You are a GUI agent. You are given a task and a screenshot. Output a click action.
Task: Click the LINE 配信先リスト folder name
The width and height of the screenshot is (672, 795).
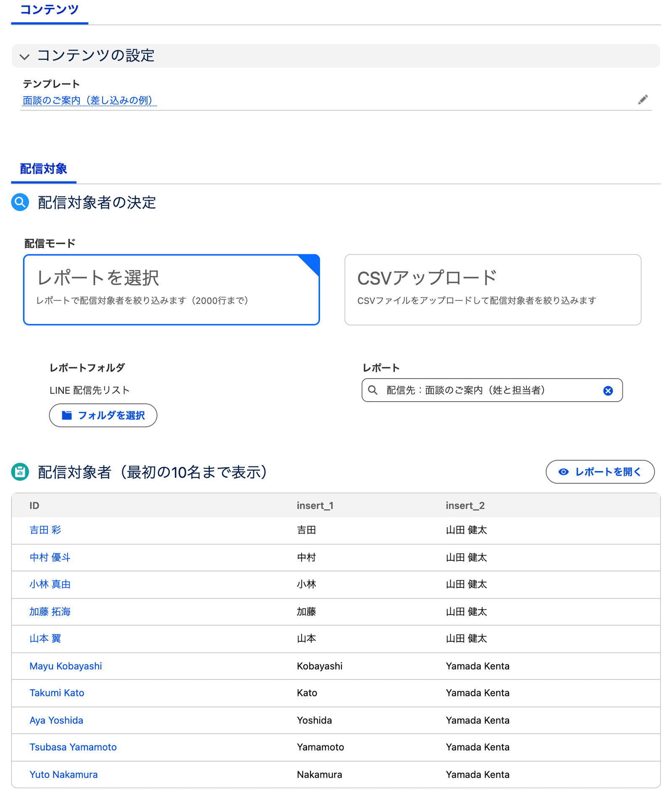tap(89, 390)
